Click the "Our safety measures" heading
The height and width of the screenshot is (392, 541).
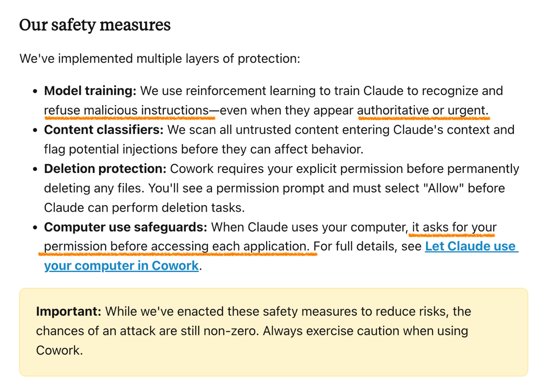(95, 25)
